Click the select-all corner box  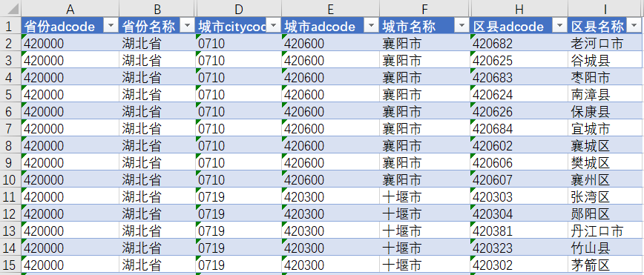10,9
